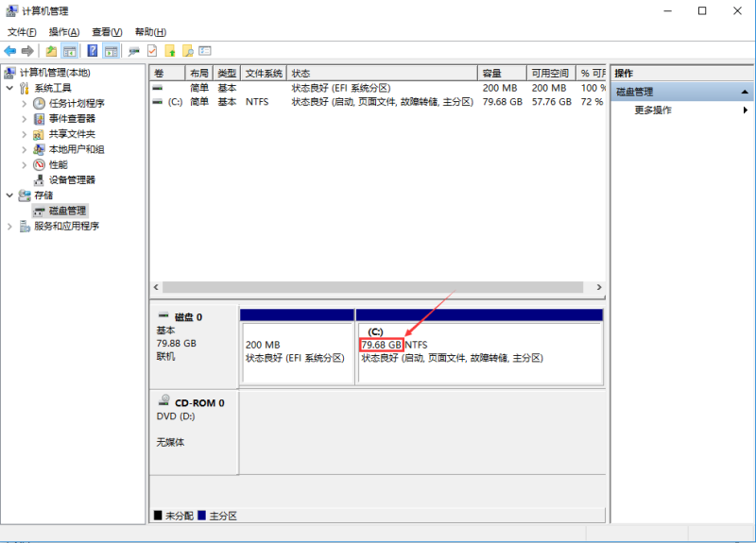
Task: Sort by 容量 column header
Action: [502, 74]
